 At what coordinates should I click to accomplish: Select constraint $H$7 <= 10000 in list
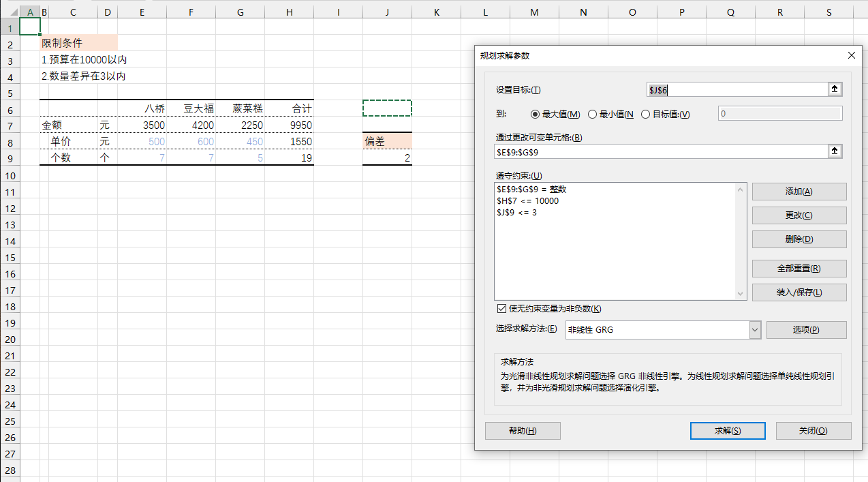click(527, 200)
